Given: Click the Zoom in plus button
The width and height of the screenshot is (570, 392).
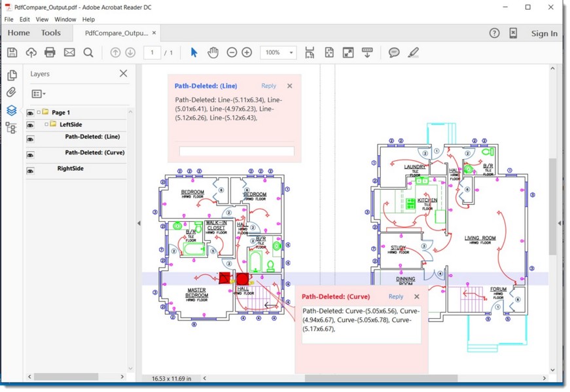Looking at the screenshot, I should tap(247, 52).
